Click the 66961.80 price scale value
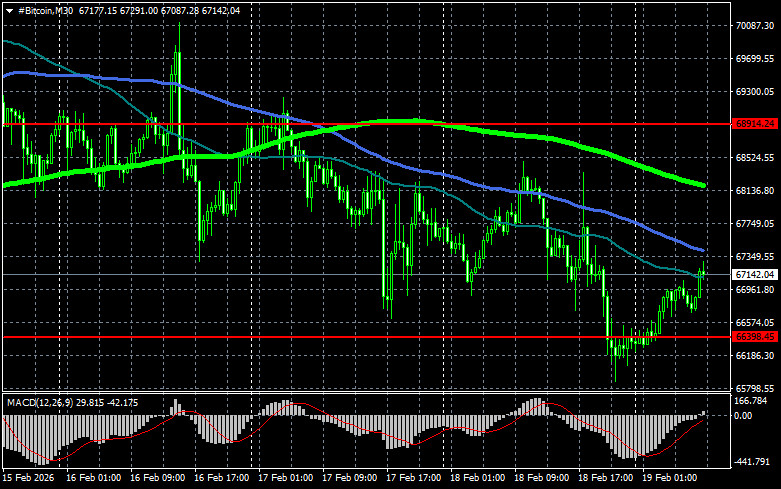Image resolution: width=781 pixels, height=489 pixels. (755, 289)
